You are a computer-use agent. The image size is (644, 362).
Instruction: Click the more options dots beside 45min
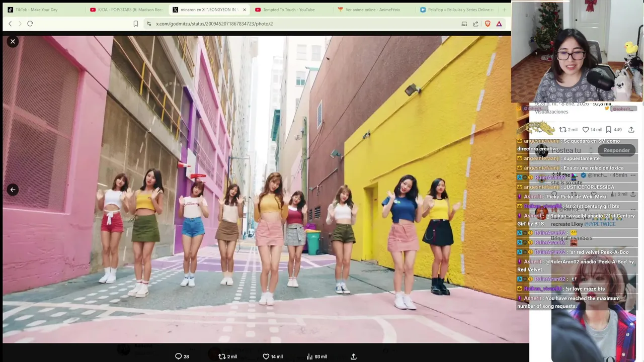pos(633,175)
